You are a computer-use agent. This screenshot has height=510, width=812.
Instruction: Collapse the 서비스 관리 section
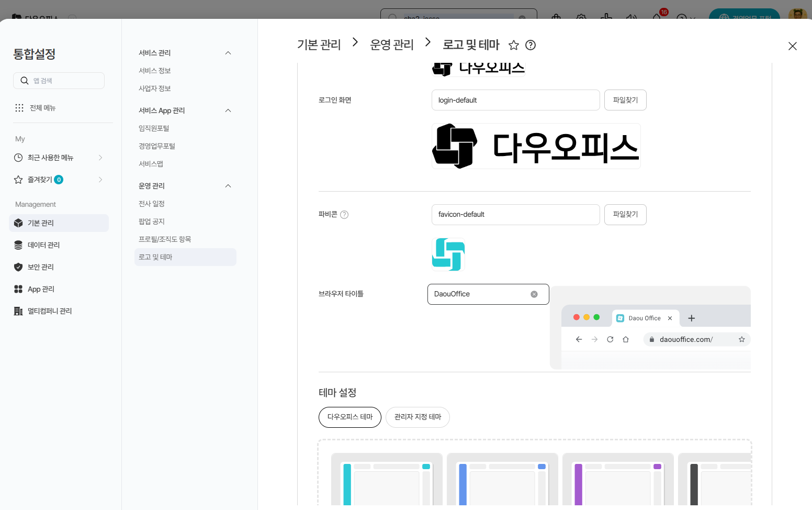(228, 53)
